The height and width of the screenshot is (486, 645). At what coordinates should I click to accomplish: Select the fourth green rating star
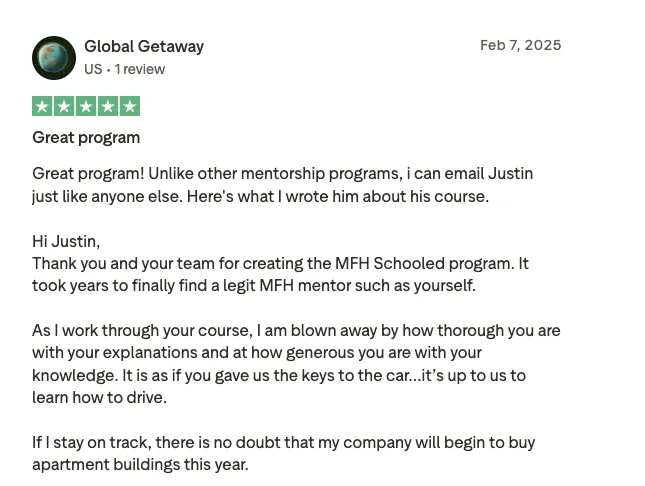pos(108,106)
